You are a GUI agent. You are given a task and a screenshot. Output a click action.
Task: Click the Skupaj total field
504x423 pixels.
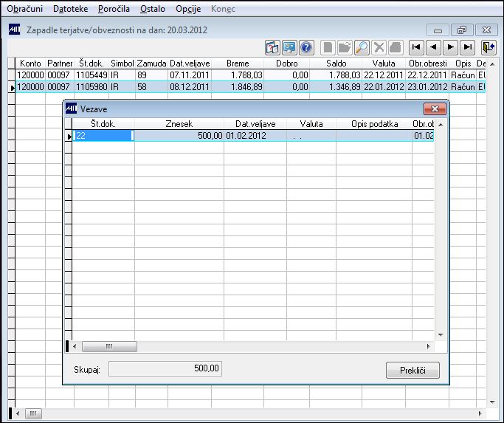165,368
